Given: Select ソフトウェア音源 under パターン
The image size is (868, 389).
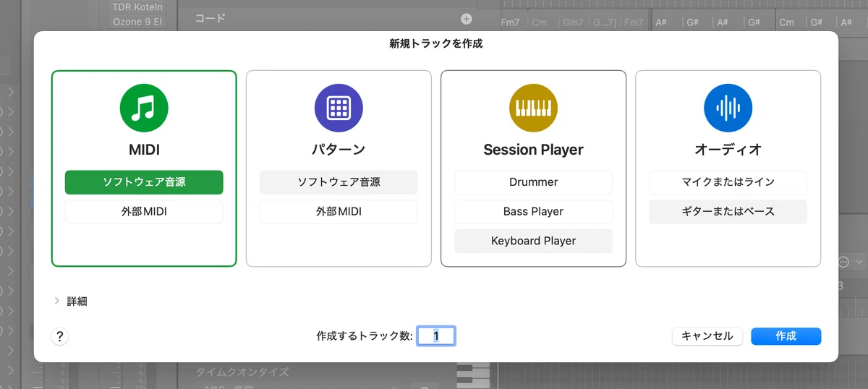Looking at the screenshot, I should point(339,182).
